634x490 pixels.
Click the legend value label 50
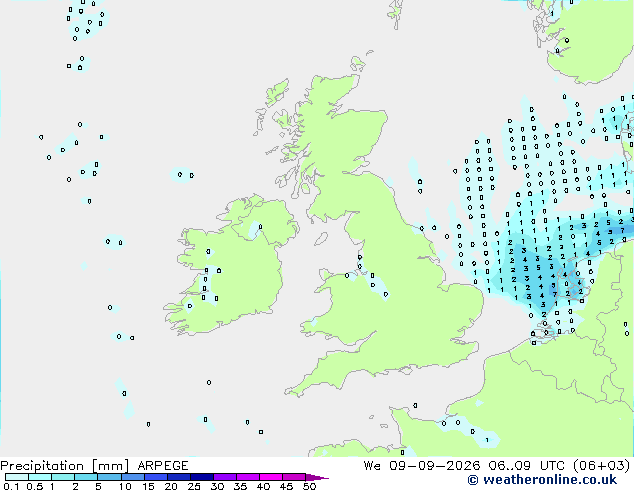click(x=310, y=486)
